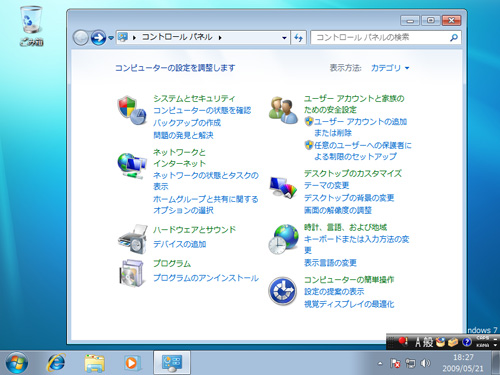The width and height of the screenshot is (500, 375).
Task: Open the Desktop Customization monitor icon
Action: click(x=283, y=188)
